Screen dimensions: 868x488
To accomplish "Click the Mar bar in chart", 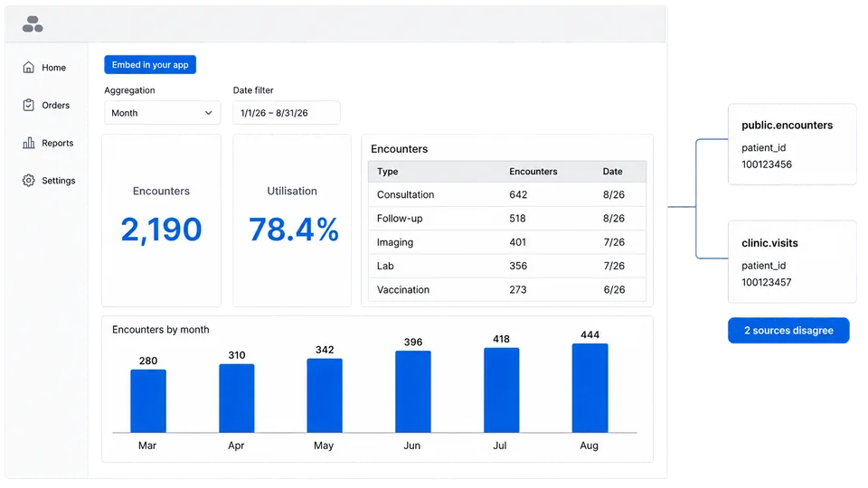I will coord(148,401).
